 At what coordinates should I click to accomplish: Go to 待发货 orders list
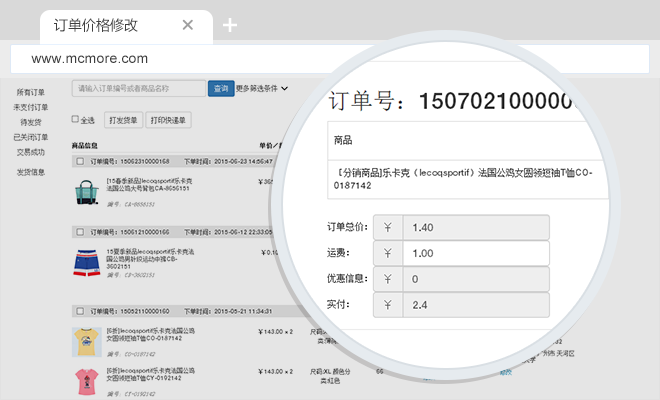pyautogui.click(x=30, y=122)
